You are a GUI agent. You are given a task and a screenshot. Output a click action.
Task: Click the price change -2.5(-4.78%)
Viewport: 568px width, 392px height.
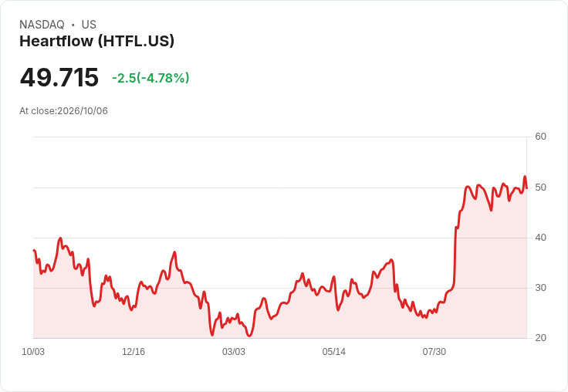pyautogui.click(x=150, y=77)
